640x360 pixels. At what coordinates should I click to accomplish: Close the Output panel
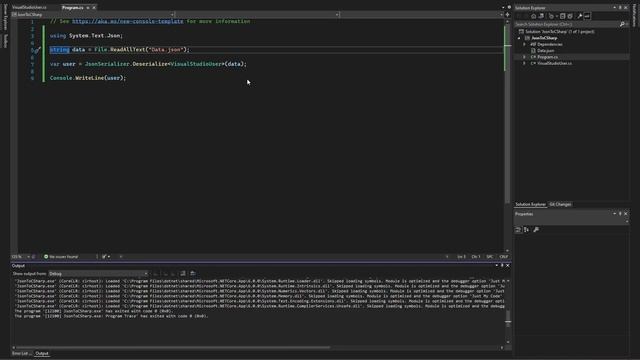pos(508,266)
